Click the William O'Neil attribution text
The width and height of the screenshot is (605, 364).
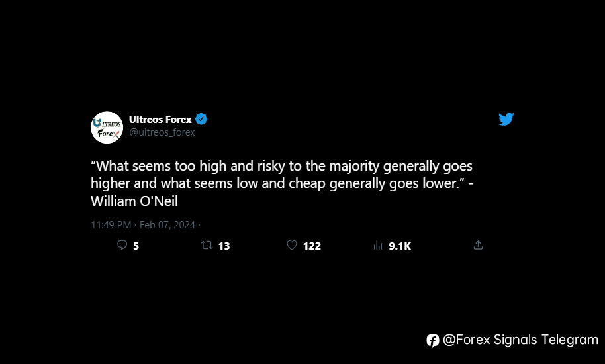click(x=134, y=201)
